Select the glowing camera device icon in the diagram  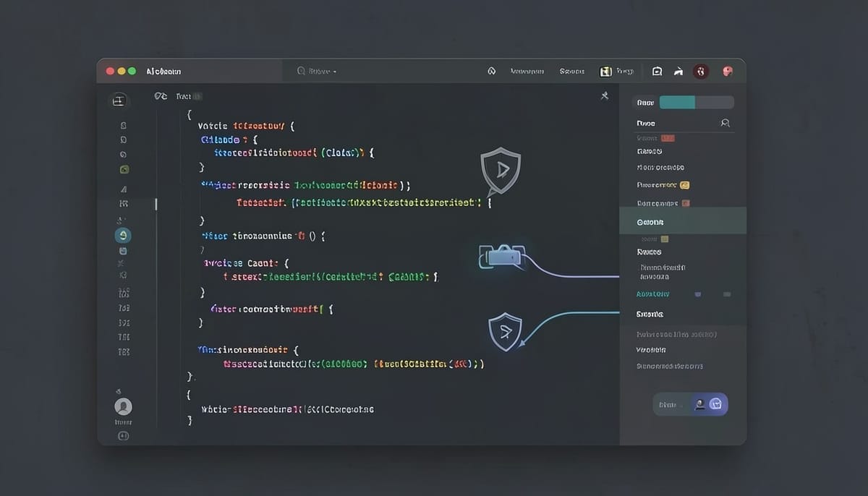[x=501, y=256]
